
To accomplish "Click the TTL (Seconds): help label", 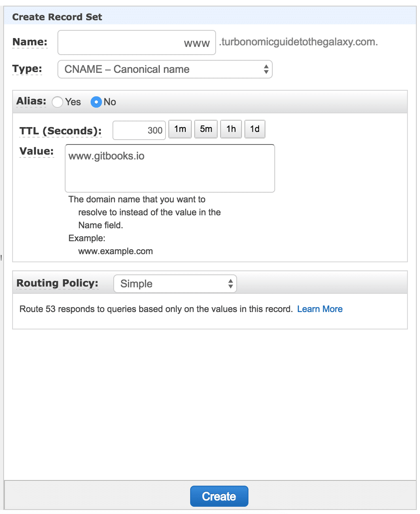I will click(60, 131).
